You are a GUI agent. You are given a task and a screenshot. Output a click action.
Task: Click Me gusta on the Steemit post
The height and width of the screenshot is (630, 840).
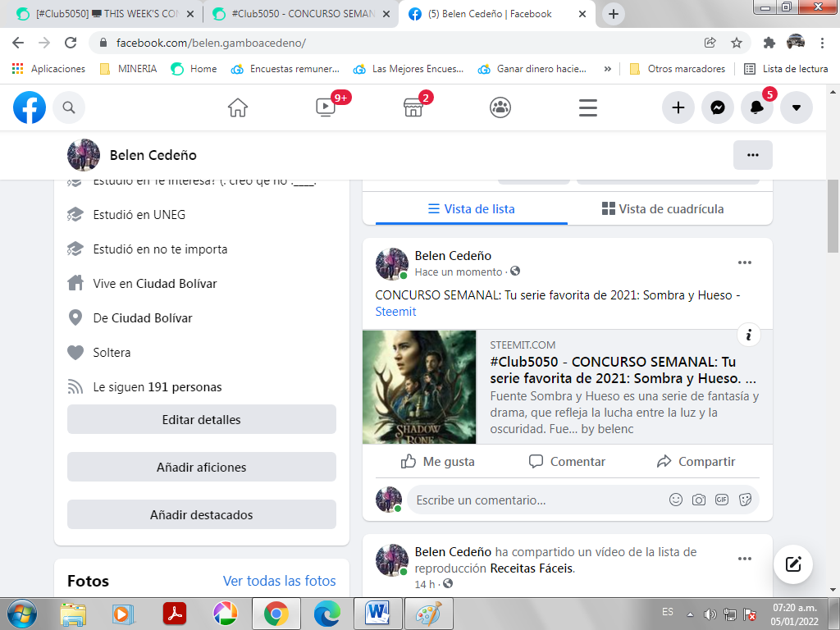[438, 461]
